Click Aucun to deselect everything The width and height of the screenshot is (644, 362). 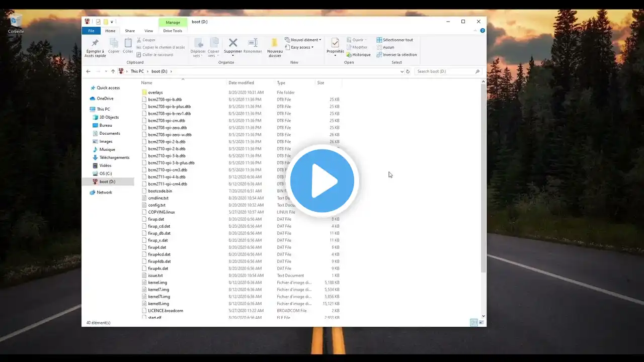385,47
